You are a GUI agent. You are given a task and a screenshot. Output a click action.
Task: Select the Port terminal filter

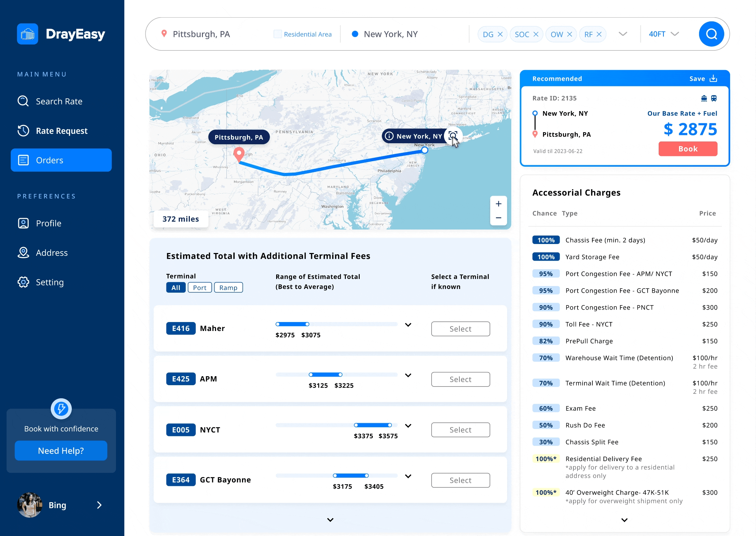pos(200,288)
